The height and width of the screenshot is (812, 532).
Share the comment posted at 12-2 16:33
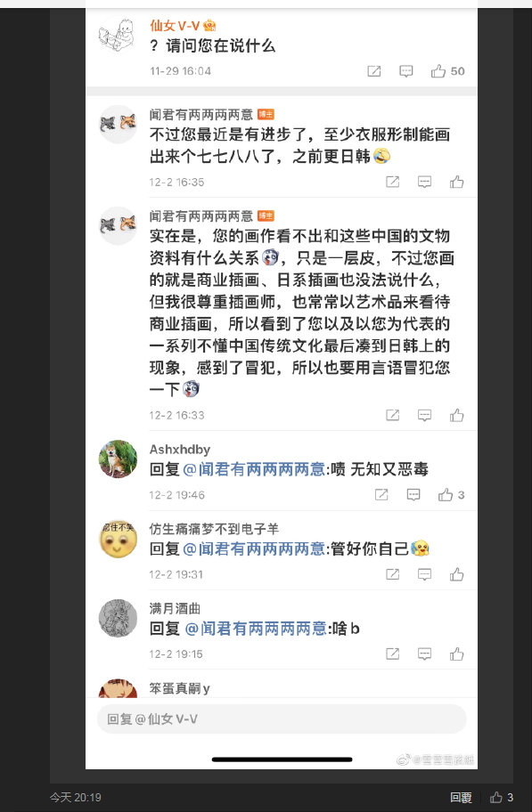click(392, 415)
